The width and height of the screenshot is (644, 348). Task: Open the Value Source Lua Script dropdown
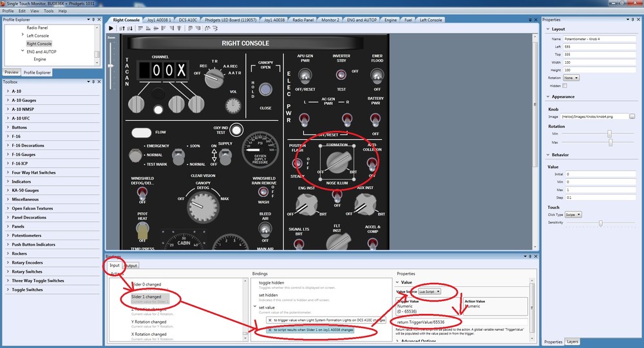pos(429,291)
